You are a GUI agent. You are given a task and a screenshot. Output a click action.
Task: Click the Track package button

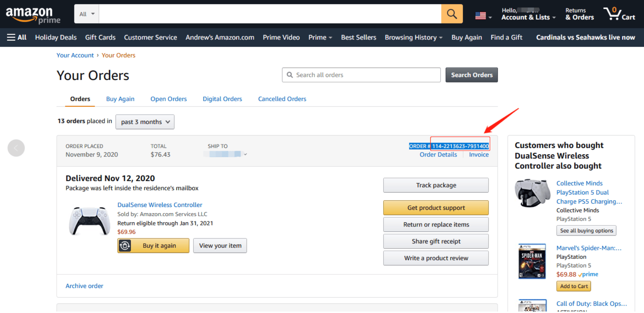(436, 185)
